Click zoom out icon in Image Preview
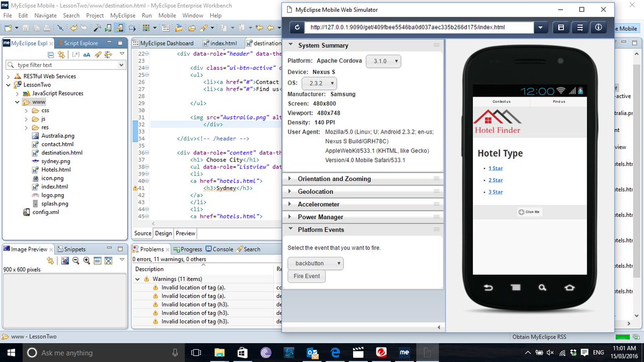The height and width of the screenshot is (362, 644). [x=75, y=260]
